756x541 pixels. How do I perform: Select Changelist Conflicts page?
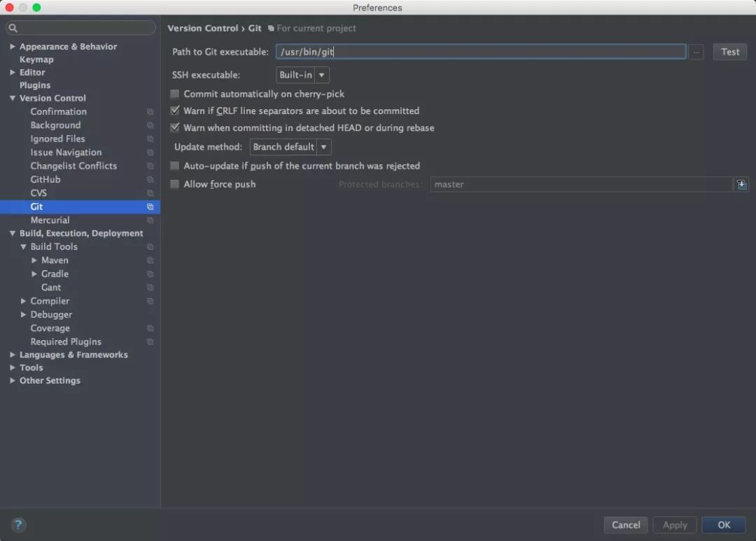pyautogui.click(x=73, y=166)
